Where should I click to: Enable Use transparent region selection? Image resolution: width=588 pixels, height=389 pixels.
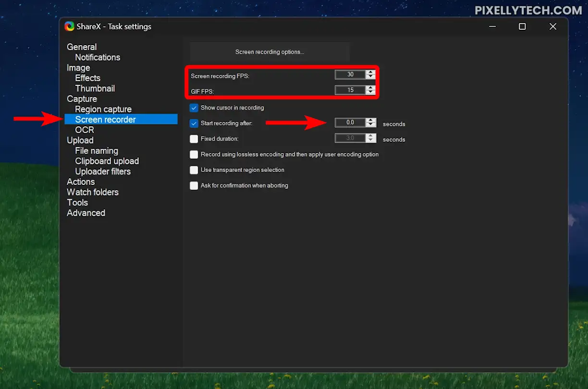[x=194, y=170]
